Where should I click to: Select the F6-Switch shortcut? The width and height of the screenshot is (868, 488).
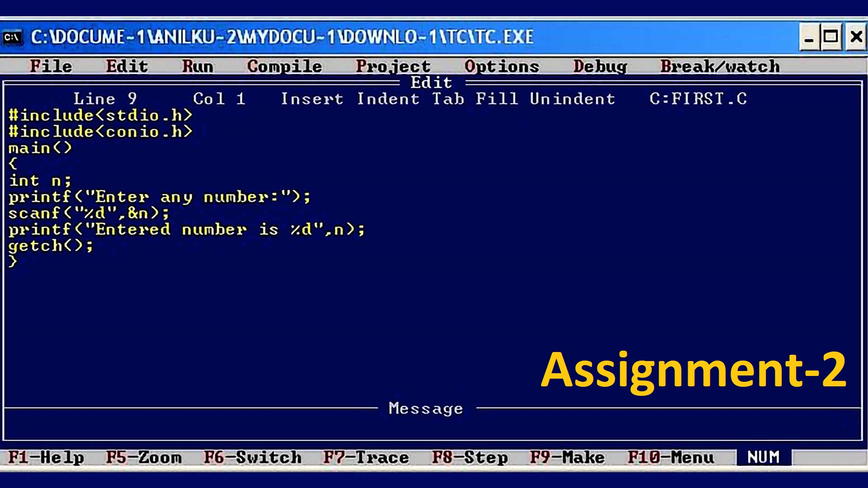(237, 457)
